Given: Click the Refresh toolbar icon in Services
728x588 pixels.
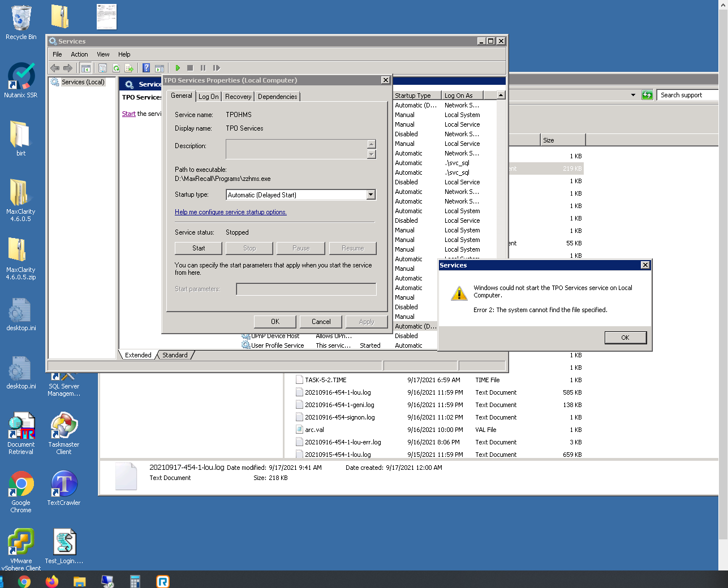Looking at the screenshot, I should tap(116, 68).
